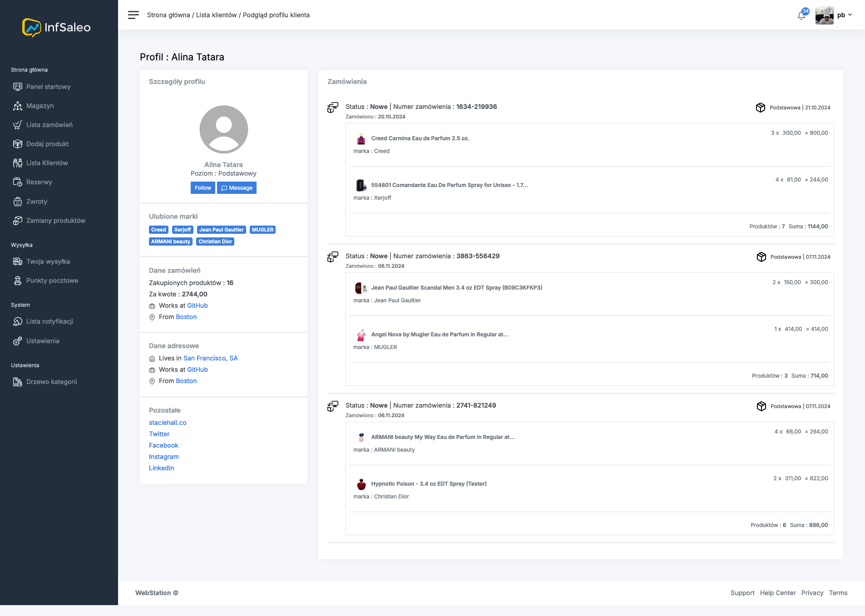865x616 pixels.
Task: Click the Twoja wysyłka truck icon
Action: (x=18, y=261)
